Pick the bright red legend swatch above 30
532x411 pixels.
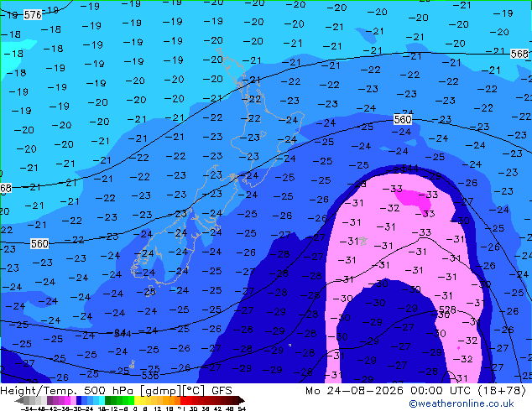[183, 401]
